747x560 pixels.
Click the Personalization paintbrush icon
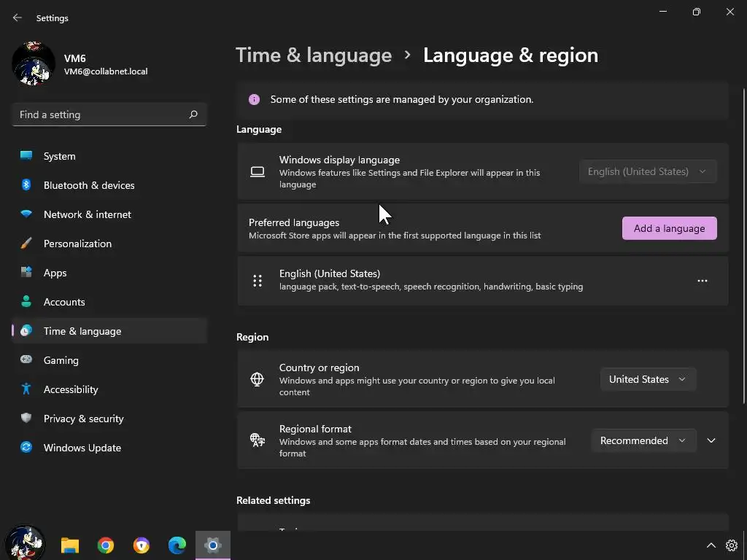coord(26,243)
